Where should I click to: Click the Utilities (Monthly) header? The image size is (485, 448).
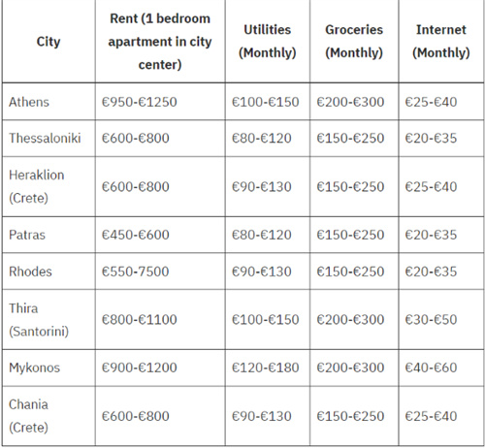(268, 42)
